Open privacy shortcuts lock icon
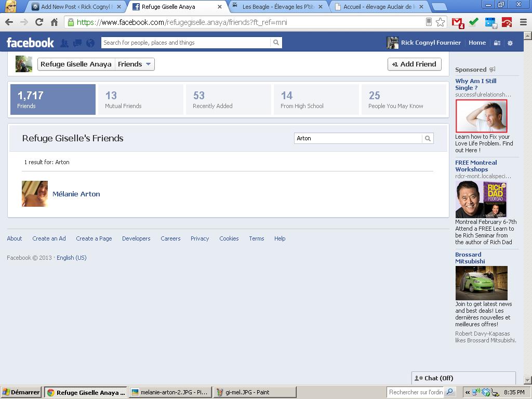The width and height of the screenshot is (532, 399). [497, 43]
